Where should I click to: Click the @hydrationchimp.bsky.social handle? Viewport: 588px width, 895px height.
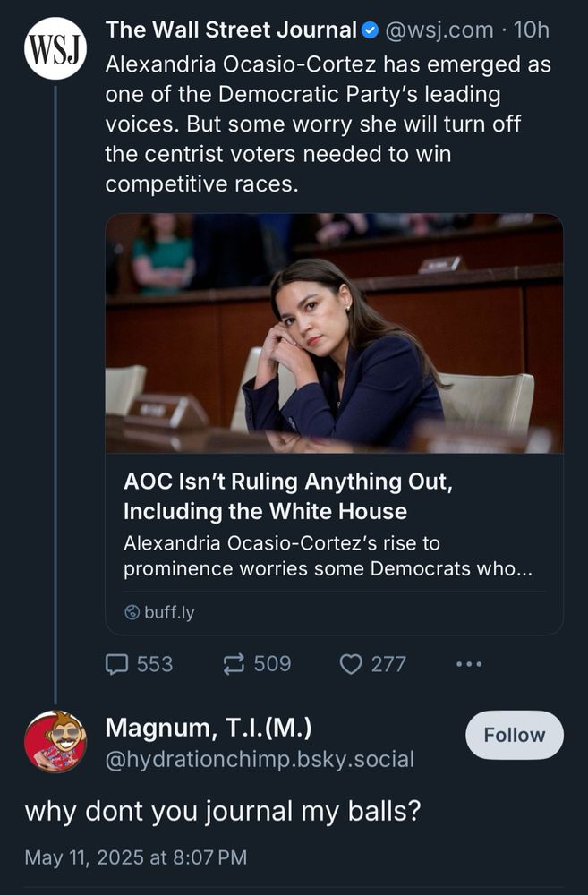[260, 760]
